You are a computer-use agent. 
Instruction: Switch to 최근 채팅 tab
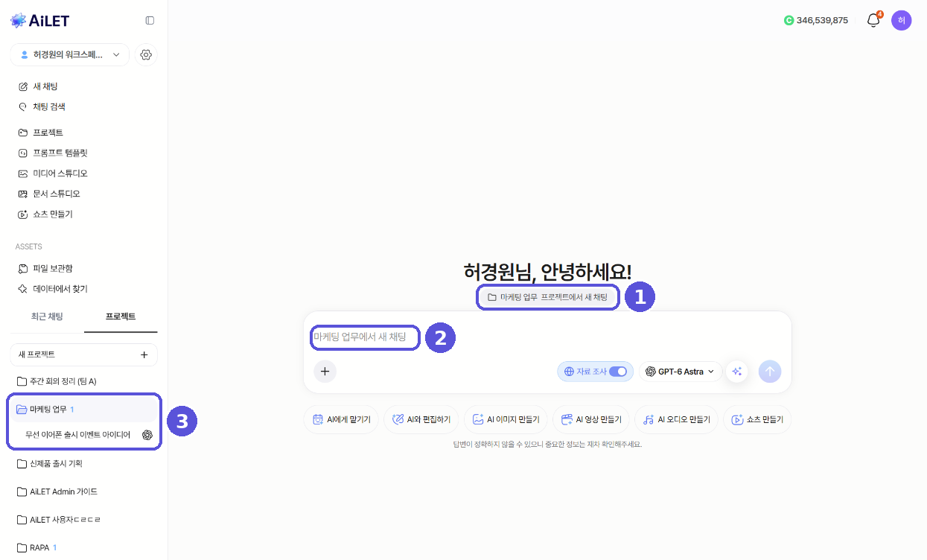tap(47, 316)
